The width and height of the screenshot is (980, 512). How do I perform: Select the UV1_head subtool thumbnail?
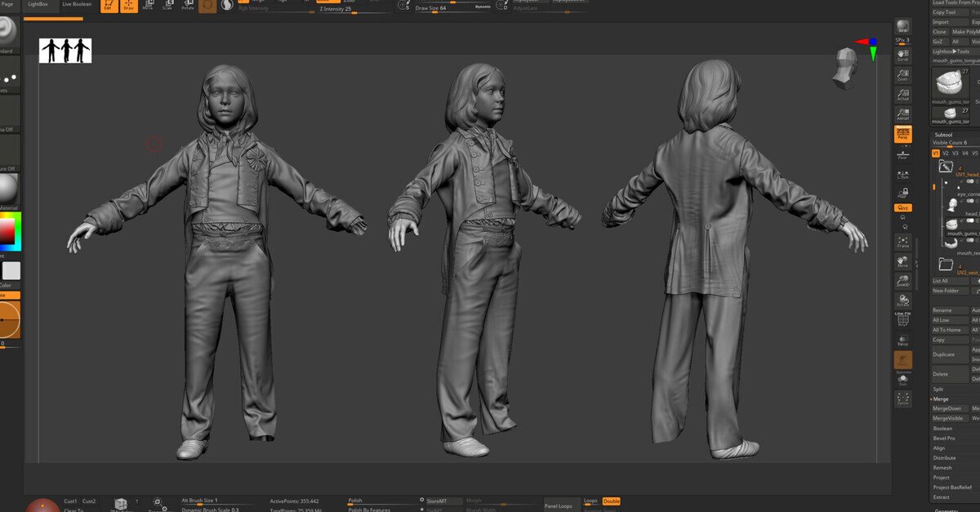coord(946,167)
